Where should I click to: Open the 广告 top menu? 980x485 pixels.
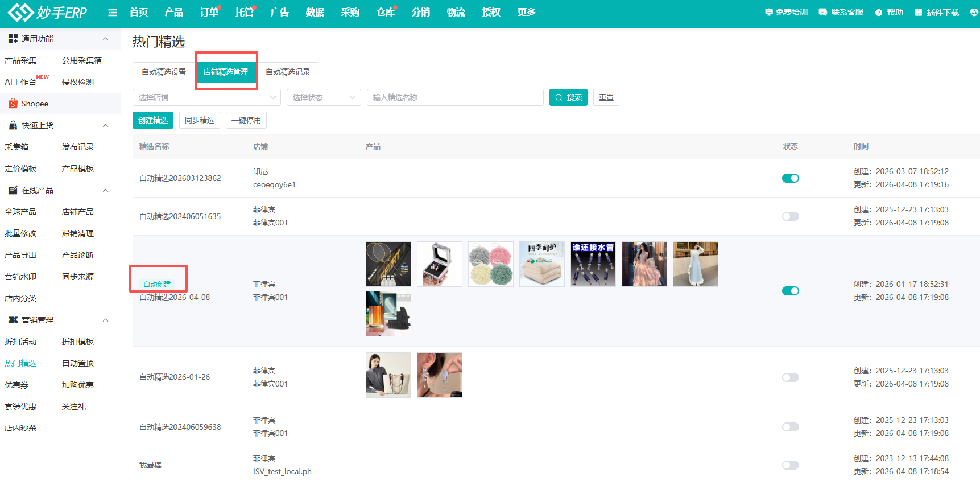point(280,12)
